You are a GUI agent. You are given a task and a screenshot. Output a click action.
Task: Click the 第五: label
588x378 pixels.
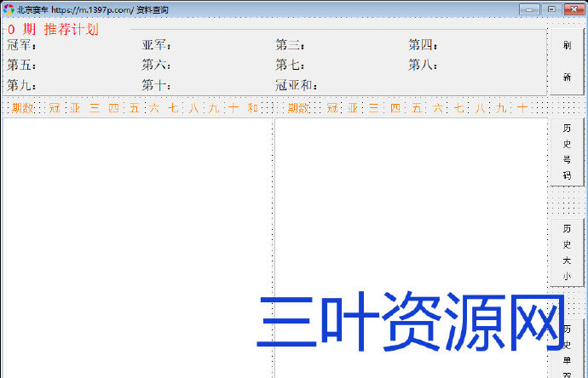[x=22, y=65]
